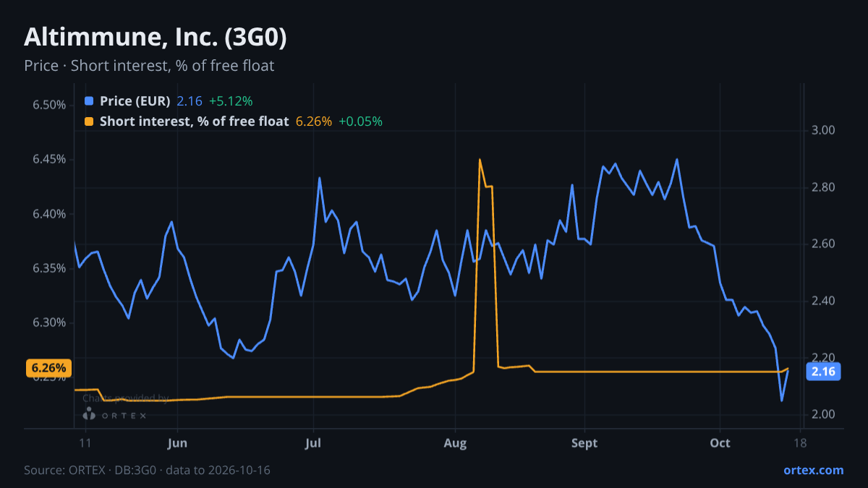868x488 pixels.
Task: Click the 6.40% left axis label
Action: 49,214
